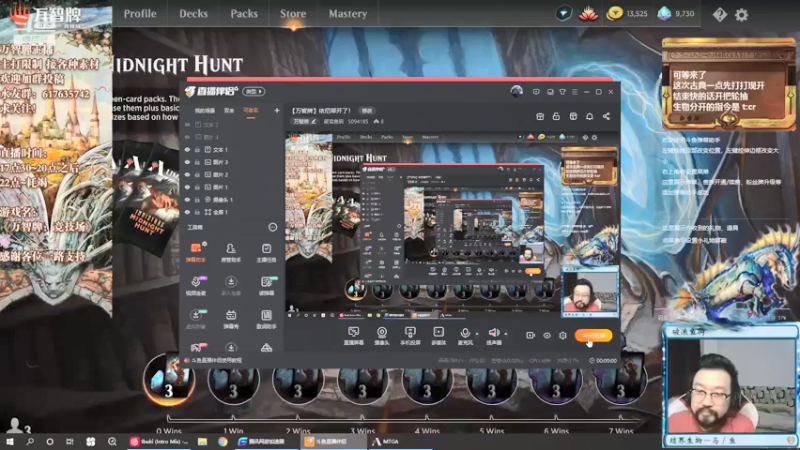The height and width of the screenshot is (450, 800).
Task: Open the user avatar in the companion title bar
Action: (x=516, y=91)
